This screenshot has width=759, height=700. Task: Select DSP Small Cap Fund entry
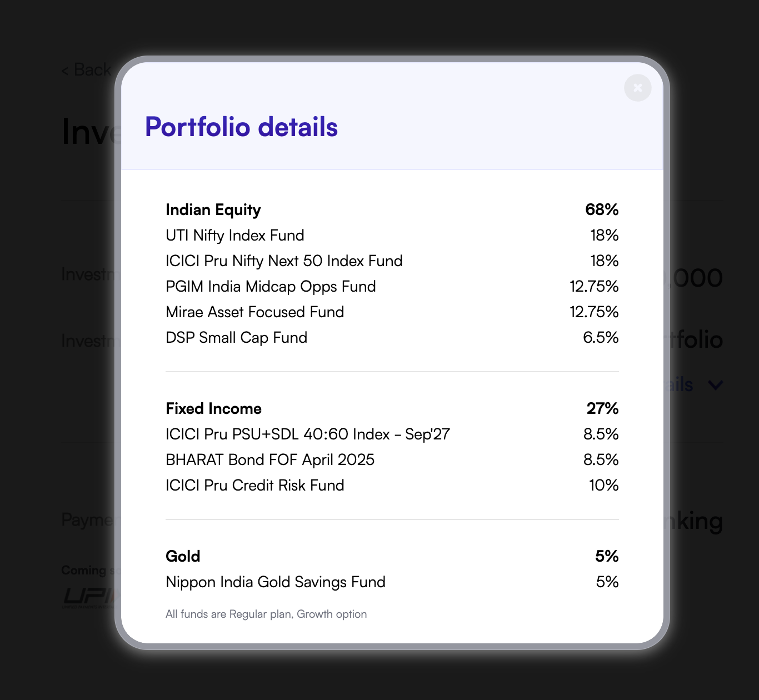392,337
